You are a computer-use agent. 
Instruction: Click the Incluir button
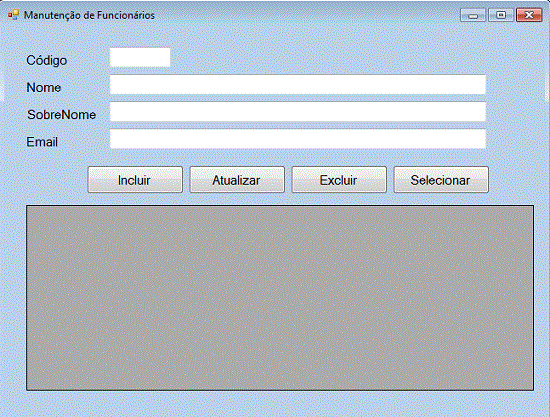[135, 180]
